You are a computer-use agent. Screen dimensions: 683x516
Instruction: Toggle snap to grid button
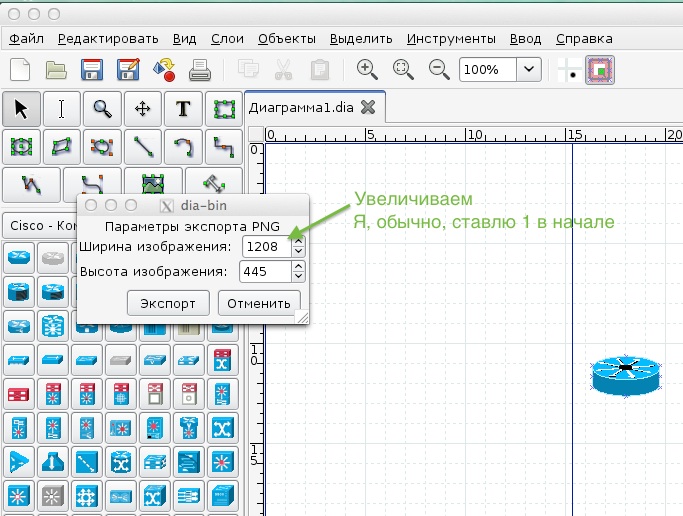[570, 71]
